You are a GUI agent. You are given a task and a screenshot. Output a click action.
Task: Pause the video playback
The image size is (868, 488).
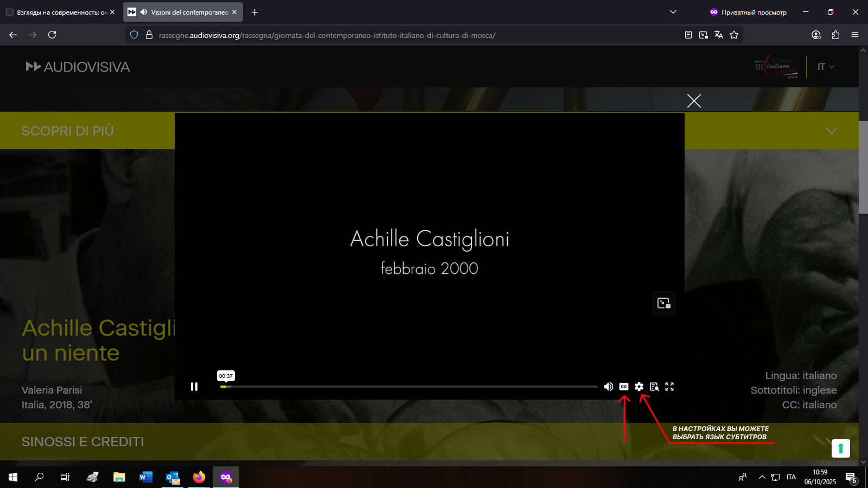pyautogui.click(x=194, y=387)
